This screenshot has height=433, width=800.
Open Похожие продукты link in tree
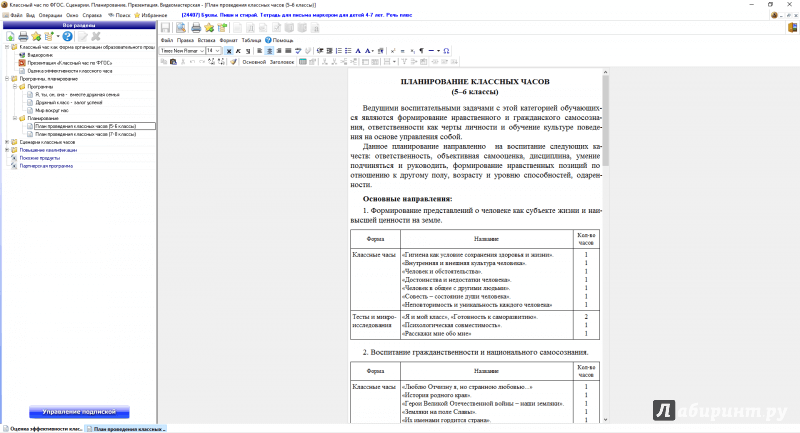[40, 158]
